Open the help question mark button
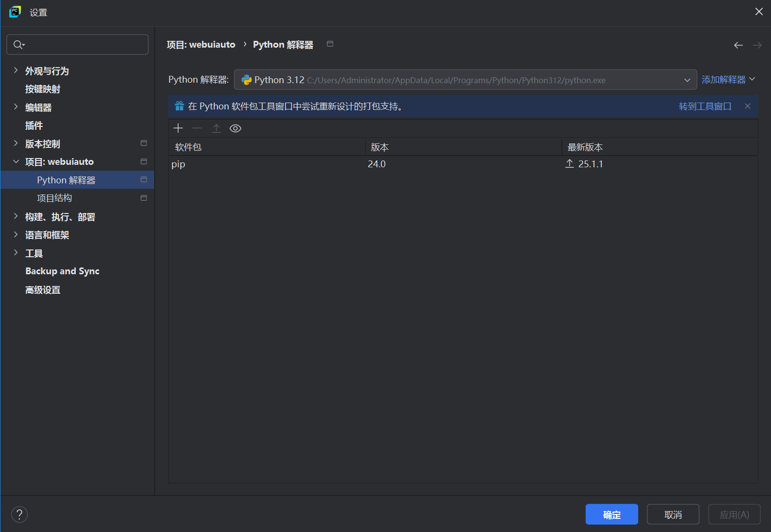 coord(19,514)
